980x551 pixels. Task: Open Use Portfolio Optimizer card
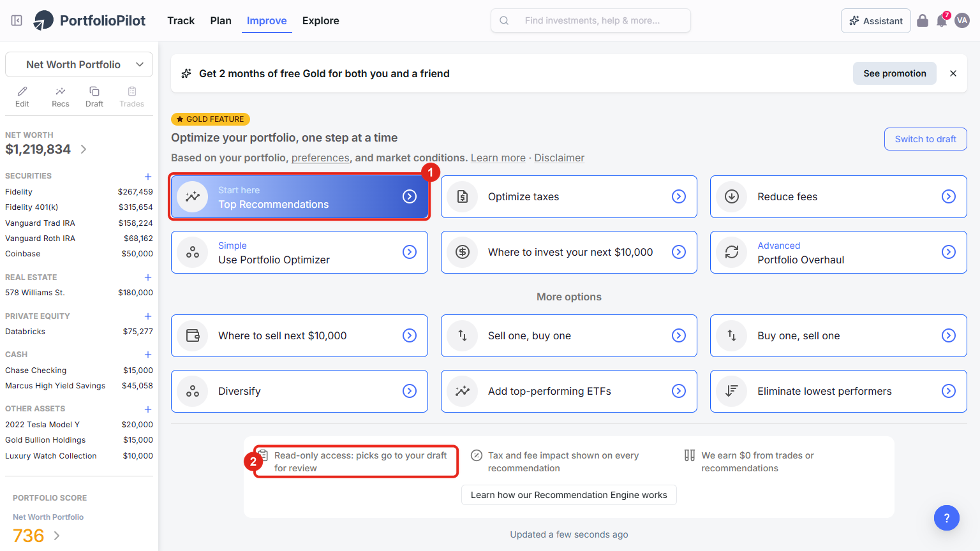click(299, 252)
